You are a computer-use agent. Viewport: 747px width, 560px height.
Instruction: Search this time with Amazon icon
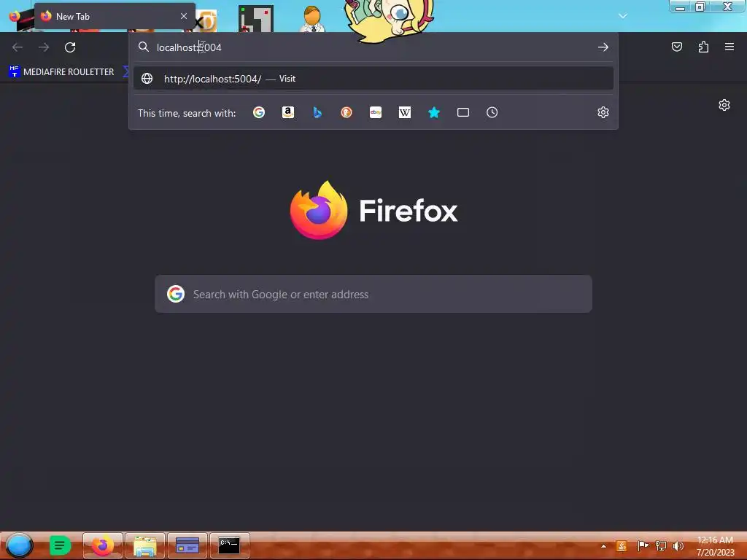287,112
